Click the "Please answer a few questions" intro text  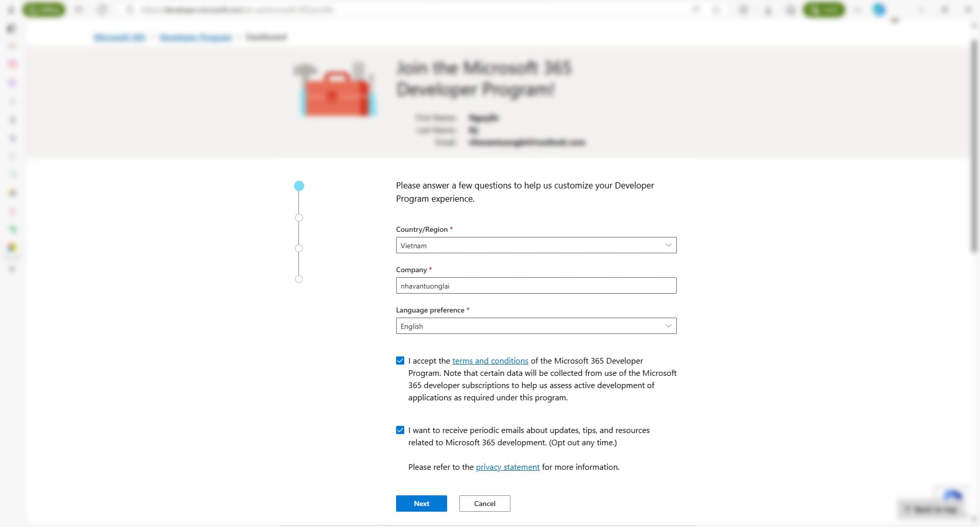coord(525,192)
